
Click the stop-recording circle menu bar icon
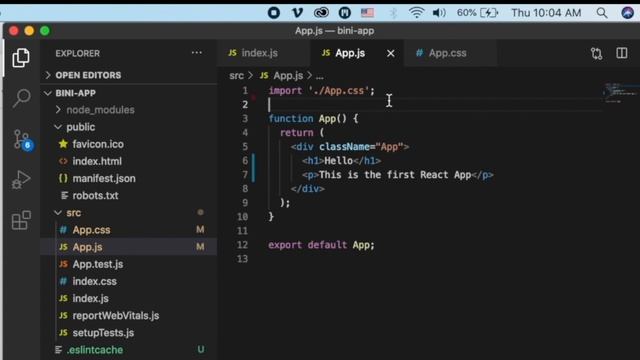tap(274, 13)
